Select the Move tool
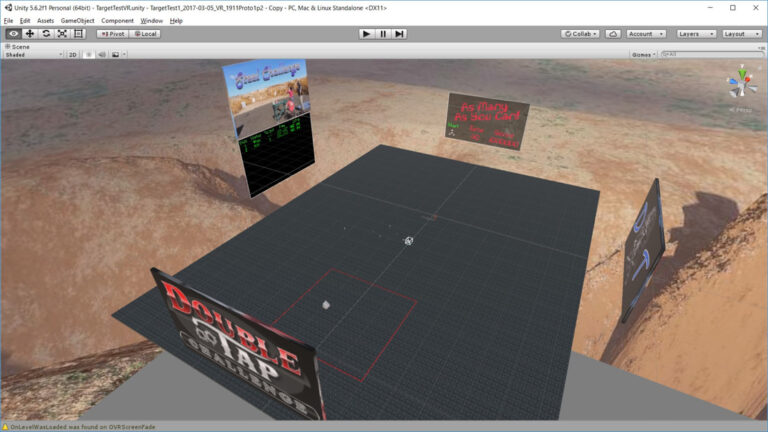This screenshot has width=768, height=432. (x=29, y=33)
